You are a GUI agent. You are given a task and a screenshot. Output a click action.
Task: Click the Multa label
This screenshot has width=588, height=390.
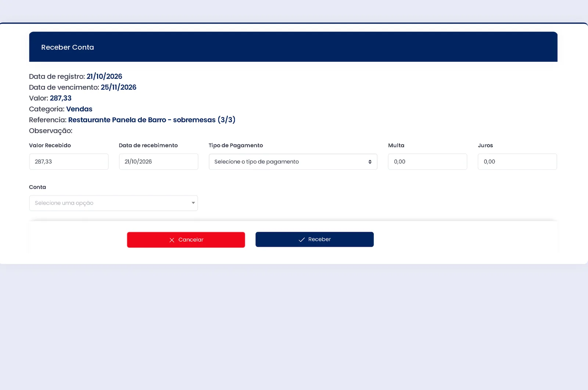point(396,145)
